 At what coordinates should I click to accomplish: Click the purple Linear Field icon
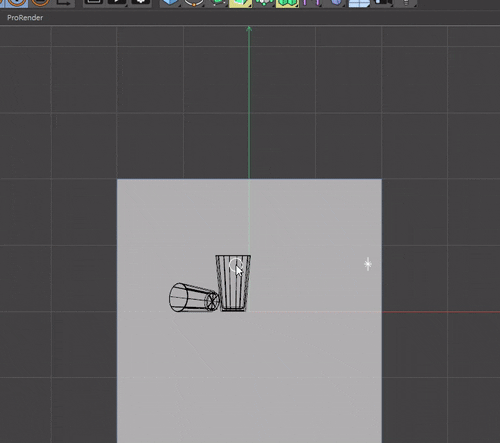(312, 3)
